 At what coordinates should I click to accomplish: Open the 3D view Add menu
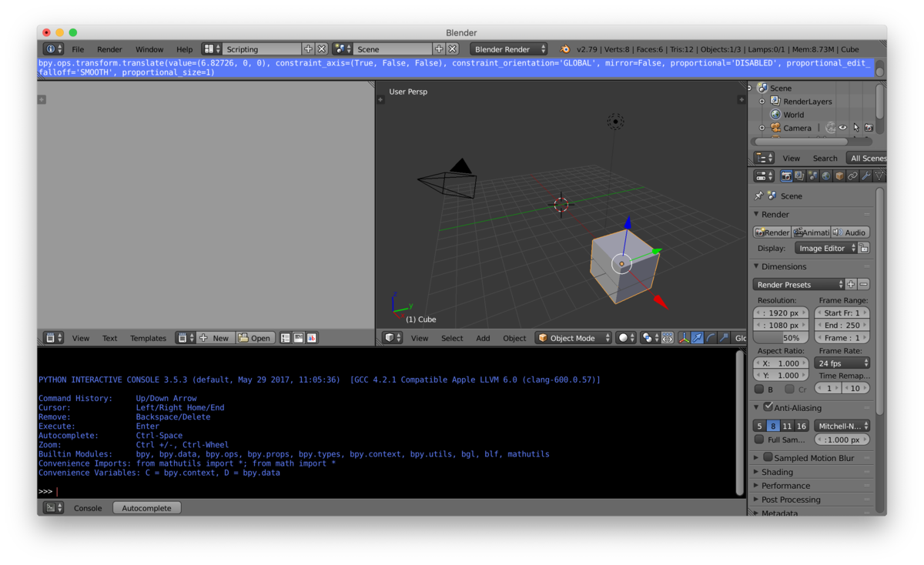coord(483,338)
